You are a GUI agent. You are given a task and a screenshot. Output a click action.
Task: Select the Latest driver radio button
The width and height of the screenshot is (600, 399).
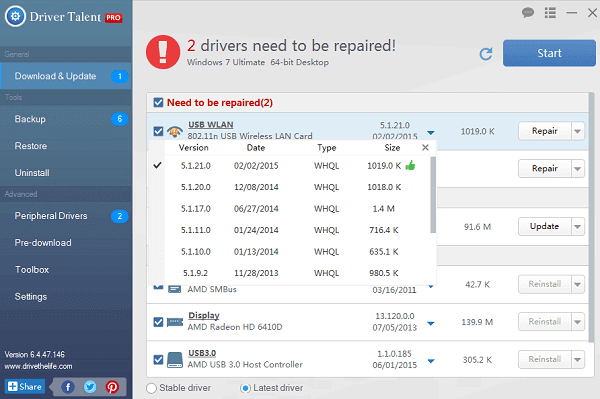point(245,388)
